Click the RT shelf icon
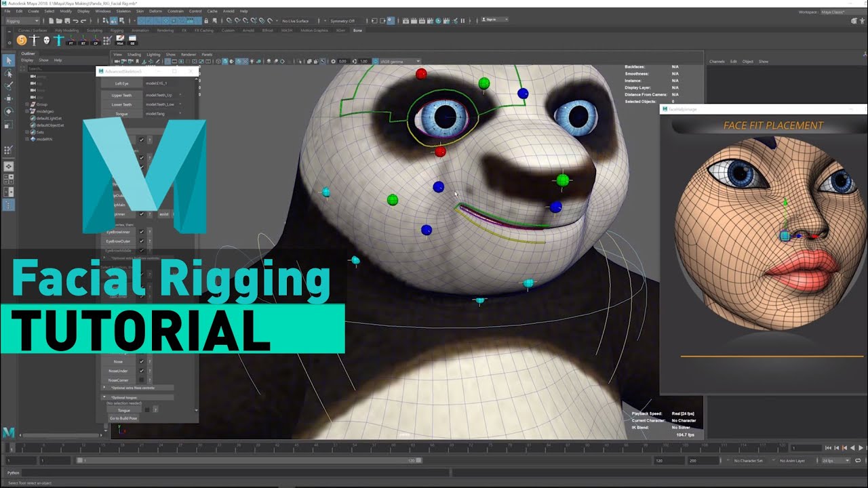 point(83,41)
